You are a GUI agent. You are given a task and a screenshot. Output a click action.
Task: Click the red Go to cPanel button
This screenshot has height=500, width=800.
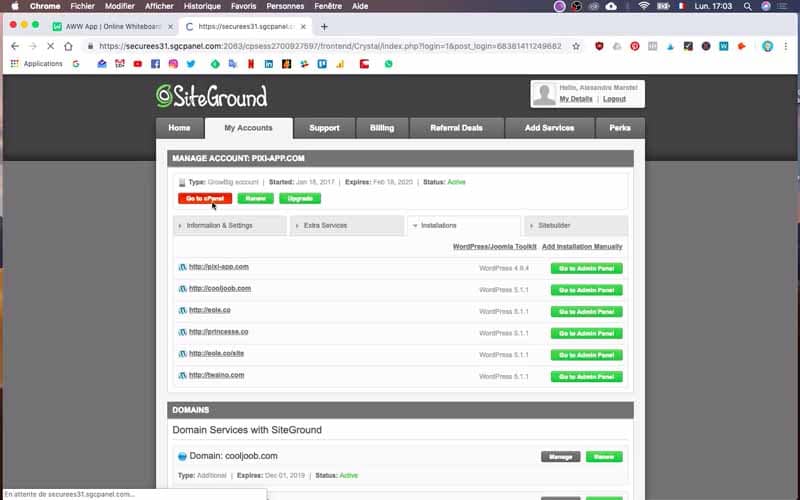[x=205, y=198]
